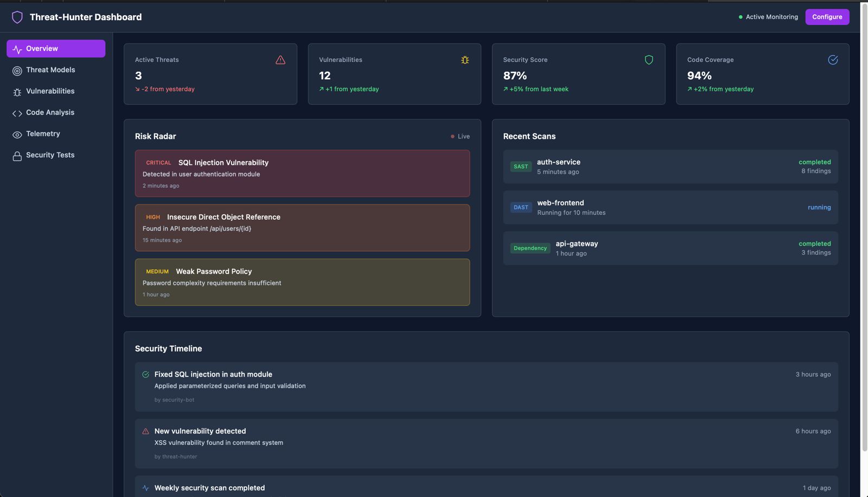Click the green check icon beside Fixed SQL injection
Screen dimensions: 868x497
pyautogui.click(x=145, y=374)
